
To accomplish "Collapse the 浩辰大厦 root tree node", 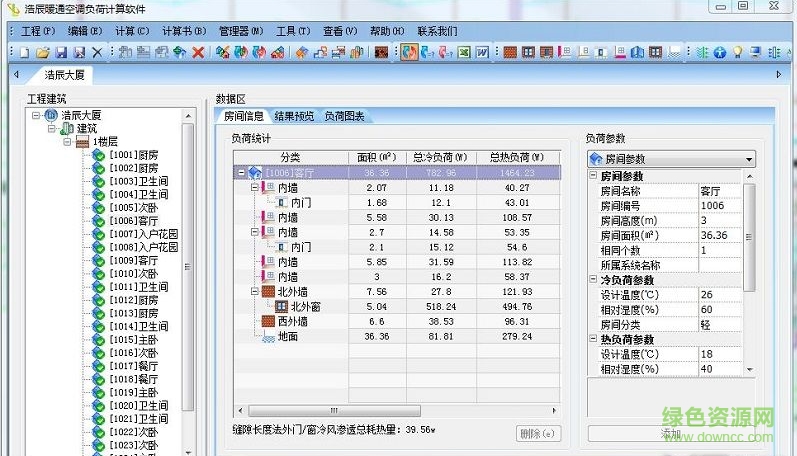I will 36,115.
